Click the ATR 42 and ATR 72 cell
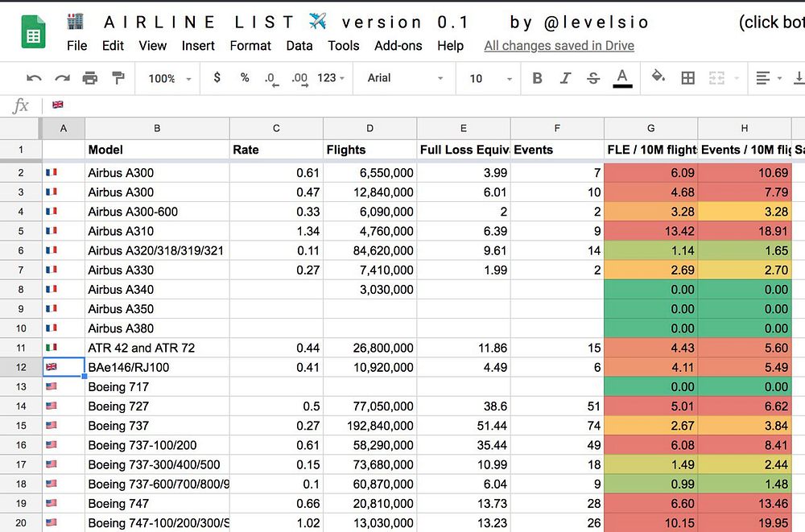 pos(157,348)
